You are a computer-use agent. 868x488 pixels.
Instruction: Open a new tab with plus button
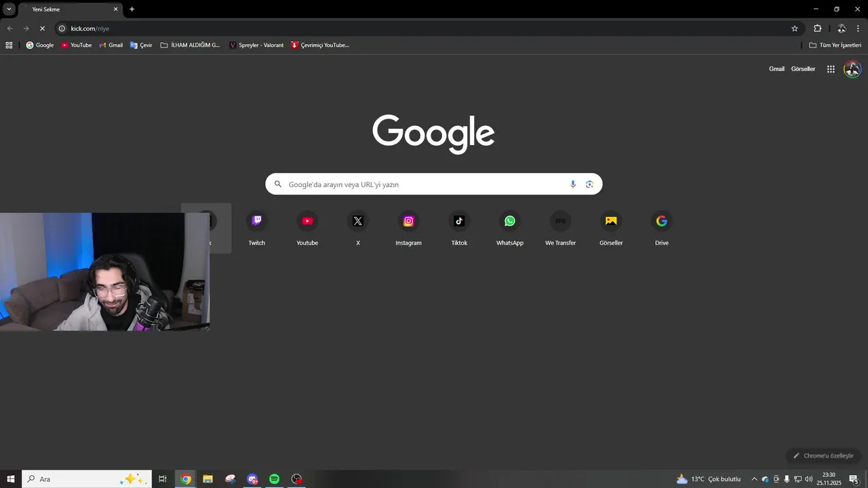point(132,9)
